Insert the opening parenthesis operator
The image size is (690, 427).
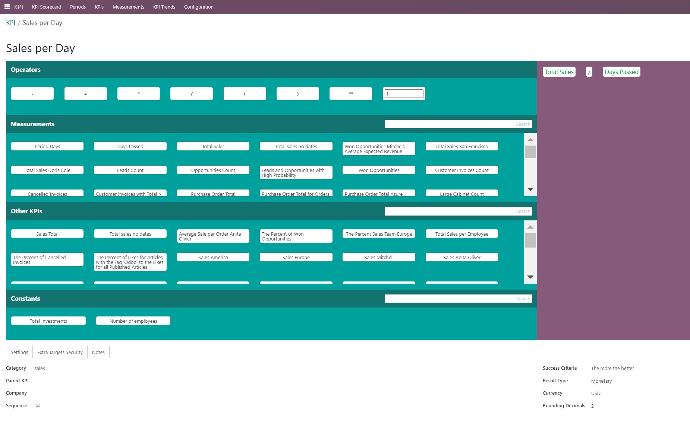coord(245,93)
